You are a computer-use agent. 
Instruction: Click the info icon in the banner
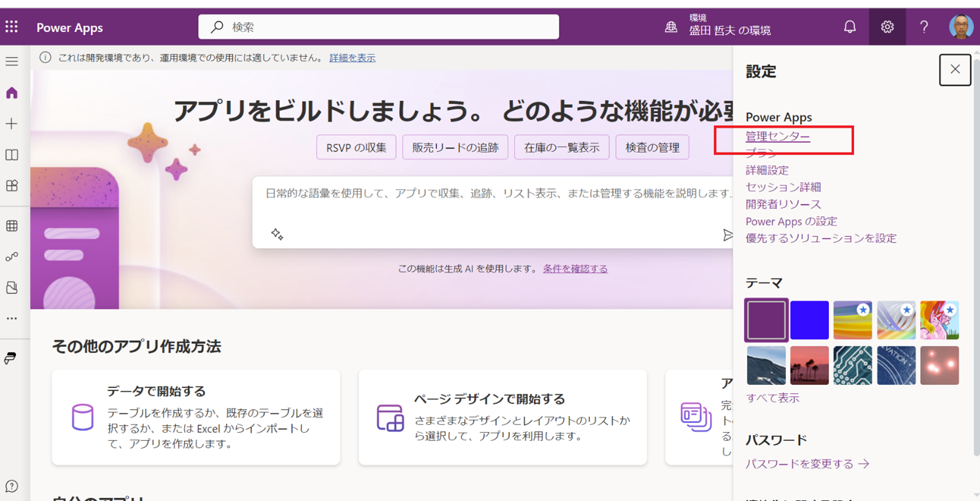pyautogui.click(x=45, y=58)
